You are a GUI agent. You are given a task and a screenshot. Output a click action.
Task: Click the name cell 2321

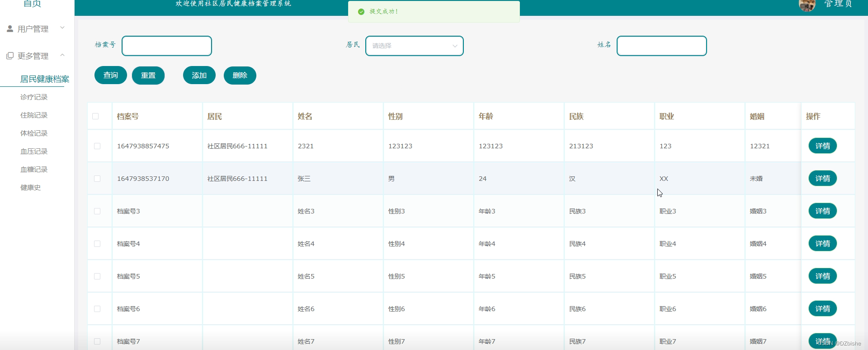pos(306,146)
